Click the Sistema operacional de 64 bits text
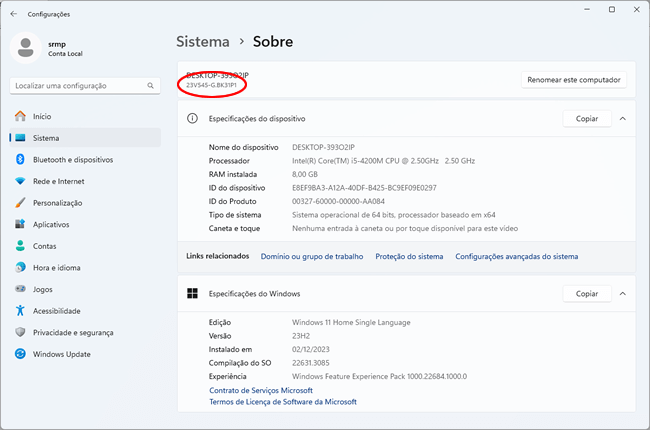This screenshot has width=650, height=430. 394,215
